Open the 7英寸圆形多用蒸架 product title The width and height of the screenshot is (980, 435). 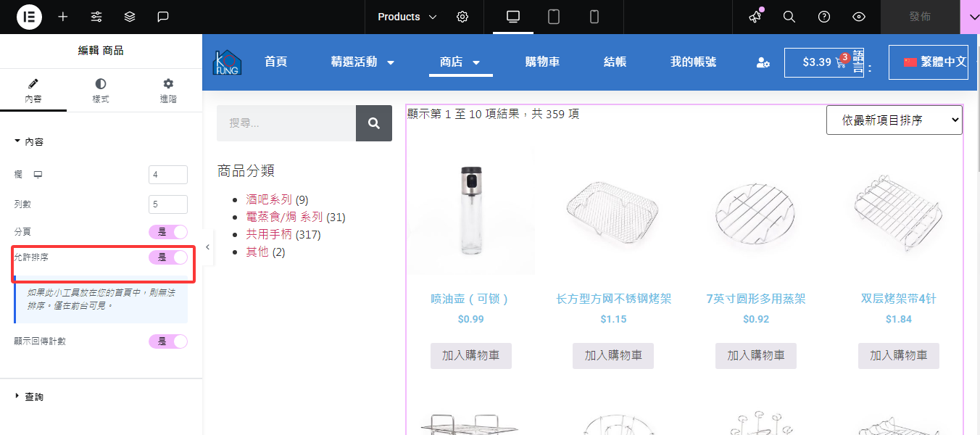[756, 299]
